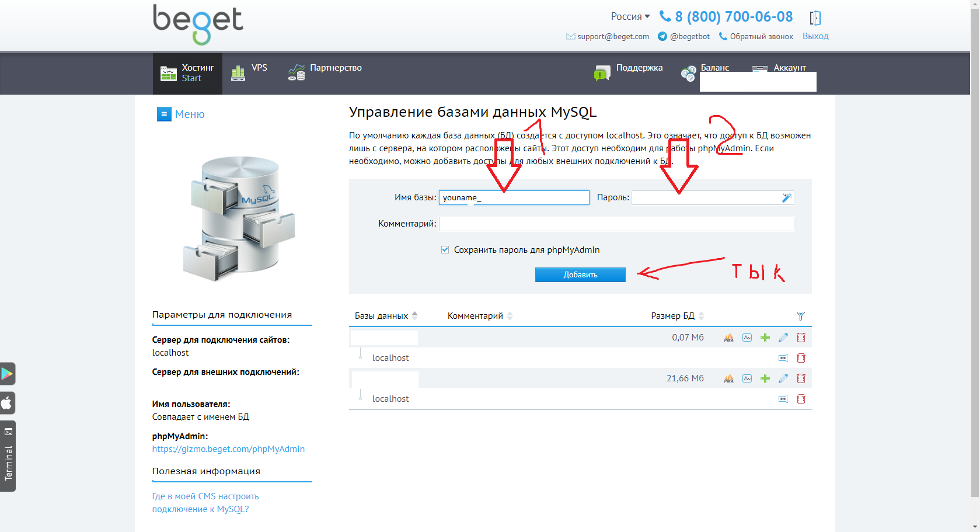This screenshot has width=980, height=532.
Task: Delete the 0,07 Мб database via trash icon
Action: click(x=801, y=338)
